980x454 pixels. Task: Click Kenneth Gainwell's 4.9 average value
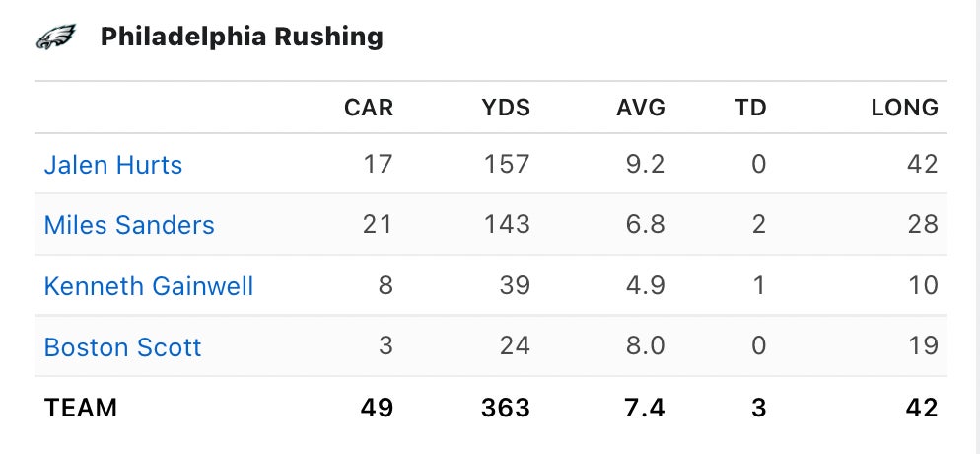coord(647,286)
